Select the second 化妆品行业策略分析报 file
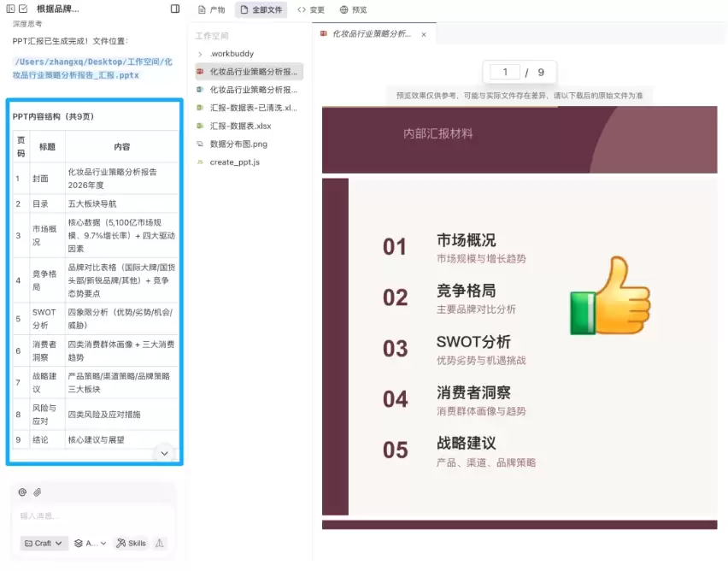 [x=250, y=90]
